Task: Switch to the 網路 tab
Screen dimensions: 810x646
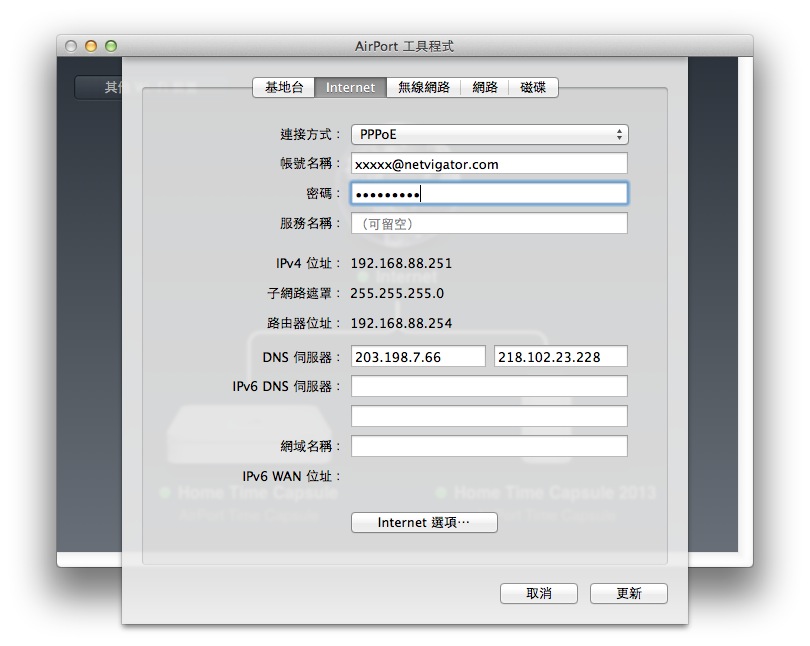Action: (x=485, y=87)
